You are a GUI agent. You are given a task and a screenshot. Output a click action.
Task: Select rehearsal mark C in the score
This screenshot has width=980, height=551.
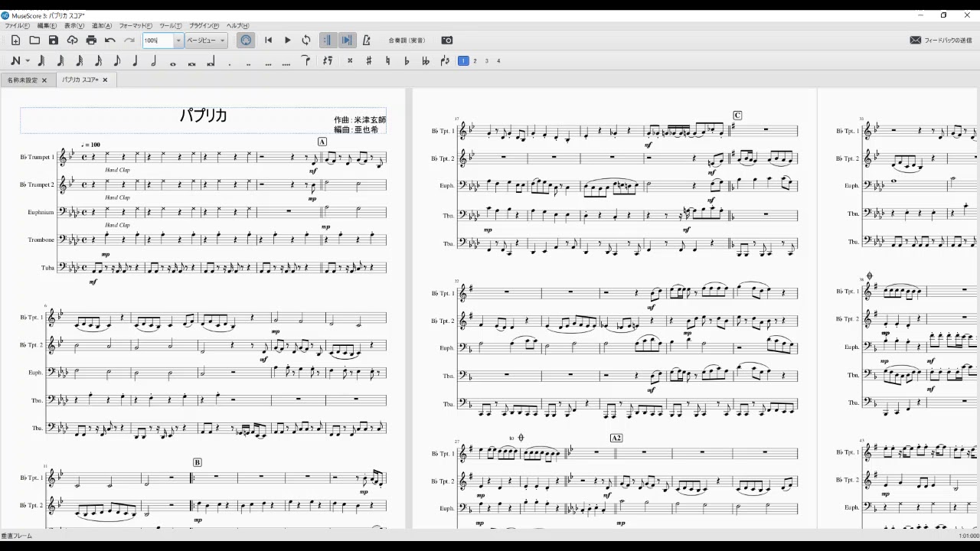tap(737, 116)
